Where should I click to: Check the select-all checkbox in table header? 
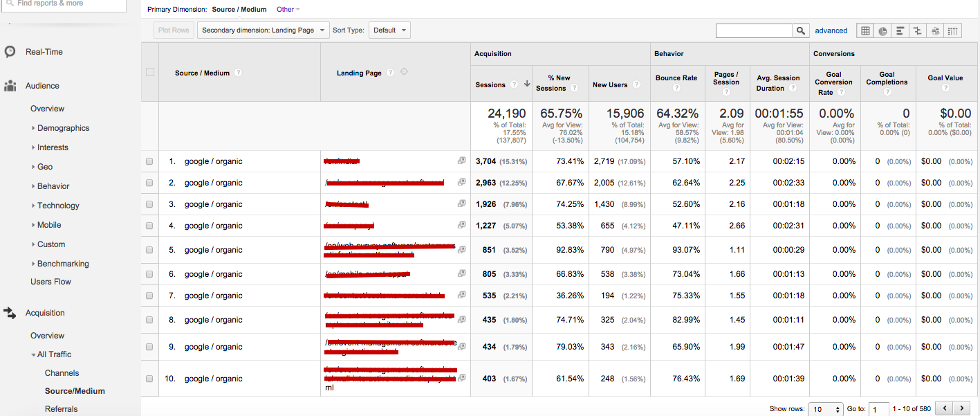point(149,71)
